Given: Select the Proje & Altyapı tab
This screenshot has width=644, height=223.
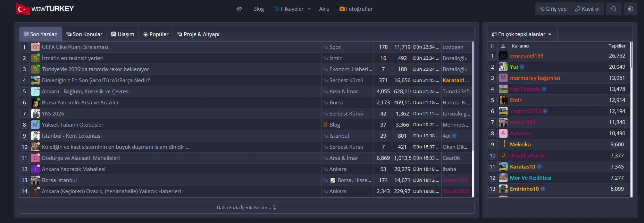Looking at the screenshot, I should (198, 34).
